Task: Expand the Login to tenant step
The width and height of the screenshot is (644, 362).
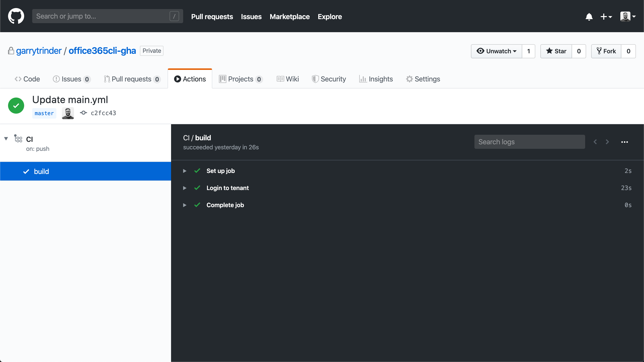Action: [185, 188]
